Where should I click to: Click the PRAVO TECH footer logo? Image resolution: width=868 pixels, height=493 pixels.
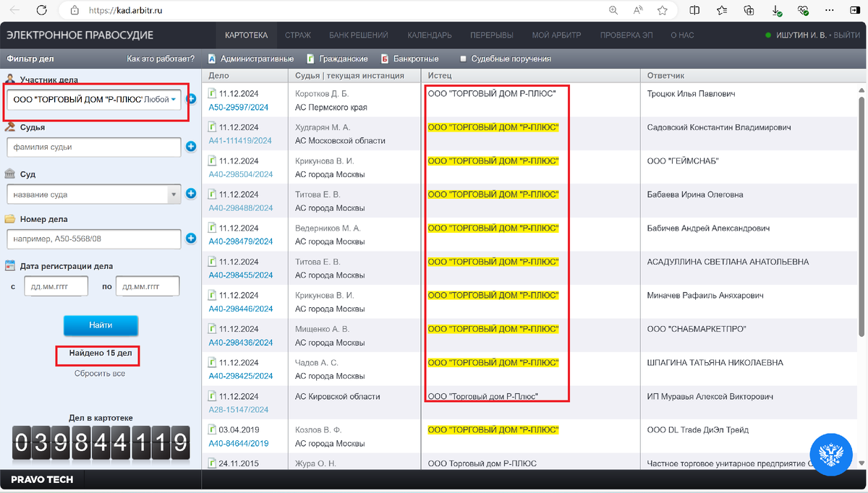(42, 479)
